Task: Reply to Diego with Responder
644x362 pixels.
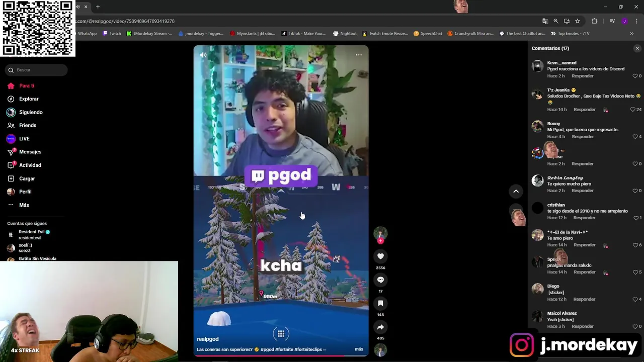Action: coord(585,300)
